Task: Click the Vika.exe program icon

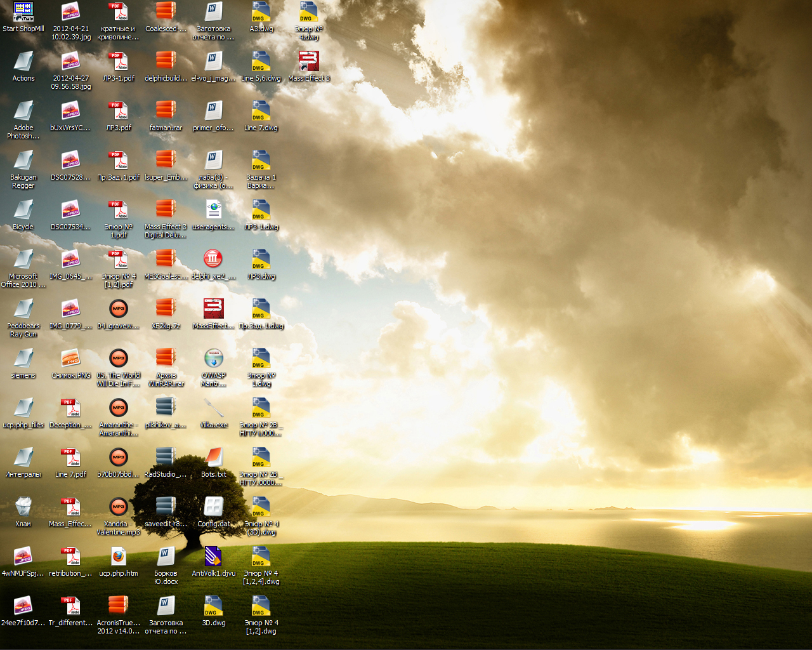Action: pyautogui.click(x=214, y=413)
